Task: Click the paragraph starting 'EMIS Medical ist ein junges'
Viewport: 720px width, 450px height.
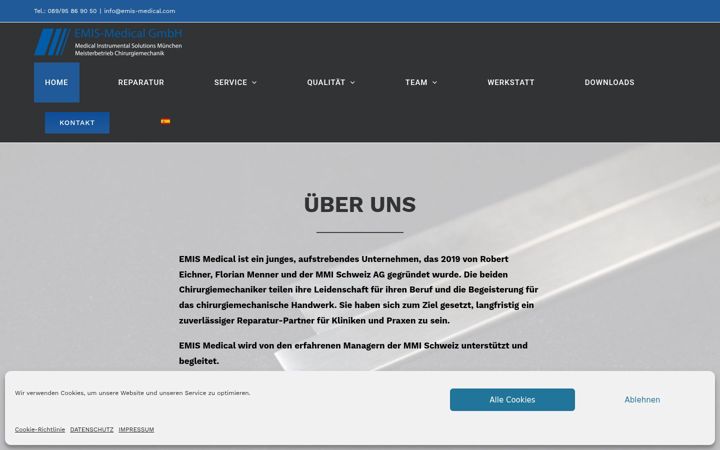Action: [x=359, y=290]
